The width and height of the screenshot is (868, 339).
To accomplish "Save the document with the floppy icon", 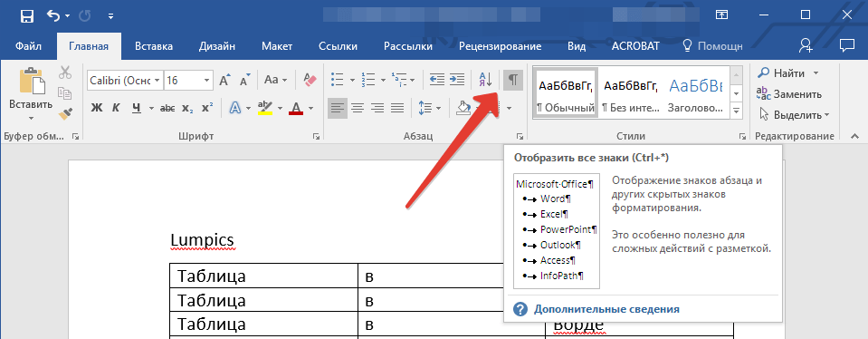I will [26, 16].
